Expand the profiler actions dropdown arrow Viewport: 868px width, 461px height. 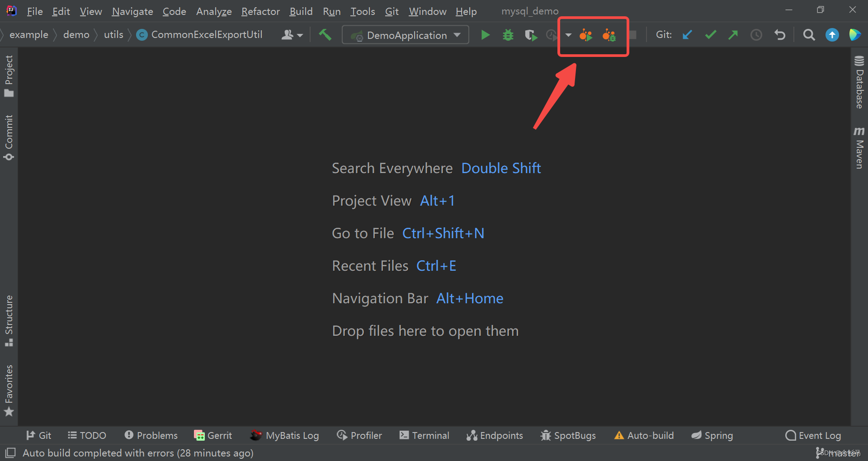pyautogui.click(x=568, y=35)
